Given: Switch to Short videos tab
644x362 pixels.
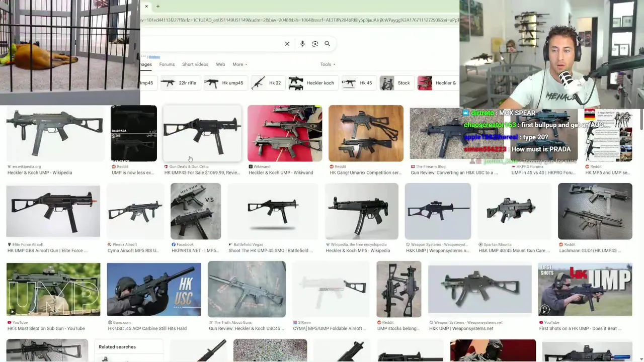Looking at the screenshot, I should tap(195, 64).
